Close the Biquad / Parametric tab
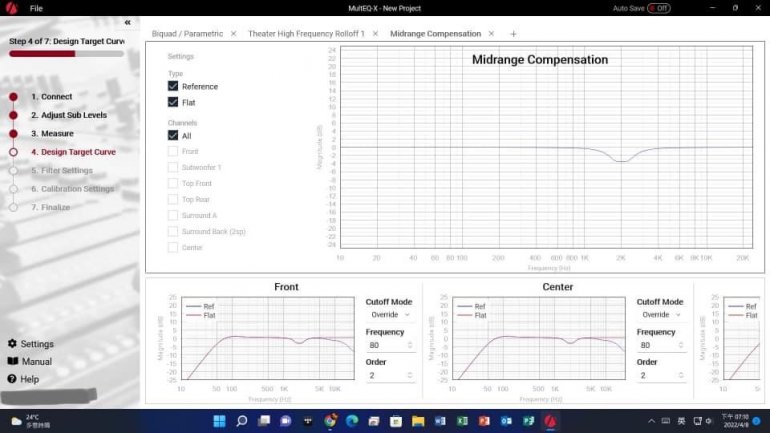This screenshot has width=770, height=433. [233, 34]
